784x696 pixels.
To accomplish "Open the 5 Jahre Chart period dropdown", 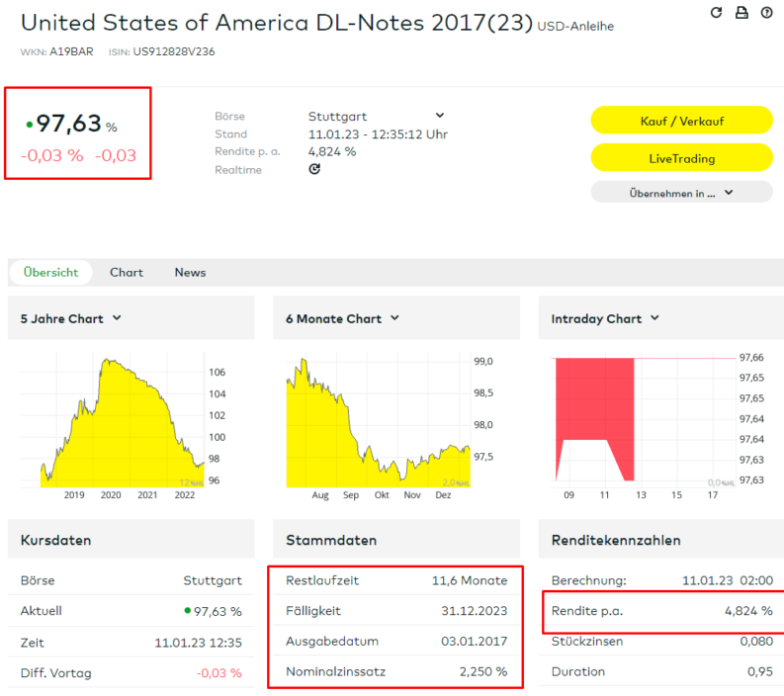I will tap(117, 318).
